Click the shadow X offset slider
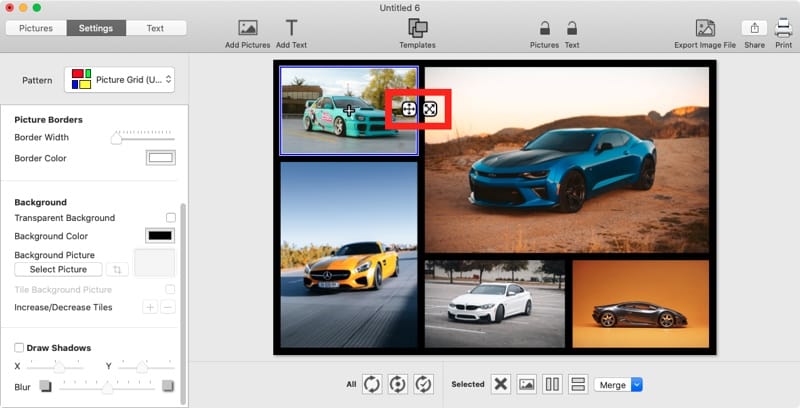The image size is (800, 408). point(55,366)
